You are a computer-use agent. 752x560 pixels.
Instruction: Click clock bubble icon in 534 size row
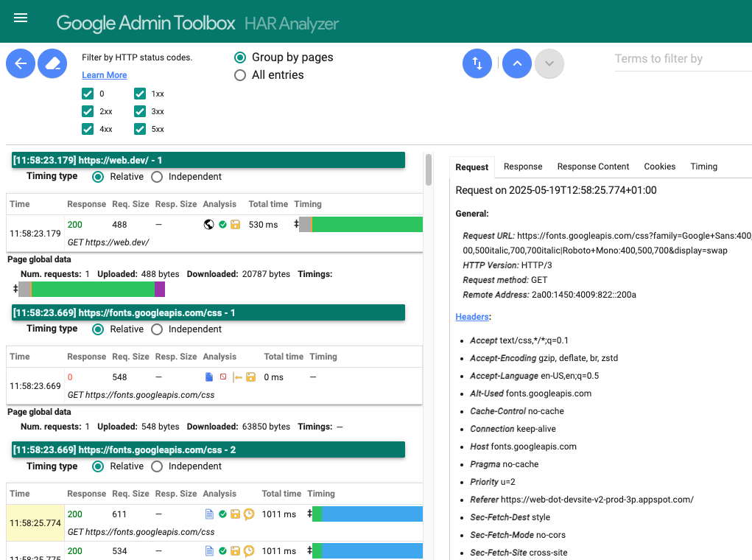249,551
